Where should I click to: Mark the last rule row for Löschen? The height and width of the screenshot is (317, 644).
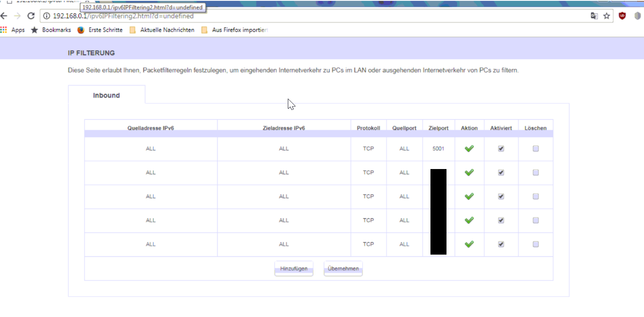coord(536,244)
